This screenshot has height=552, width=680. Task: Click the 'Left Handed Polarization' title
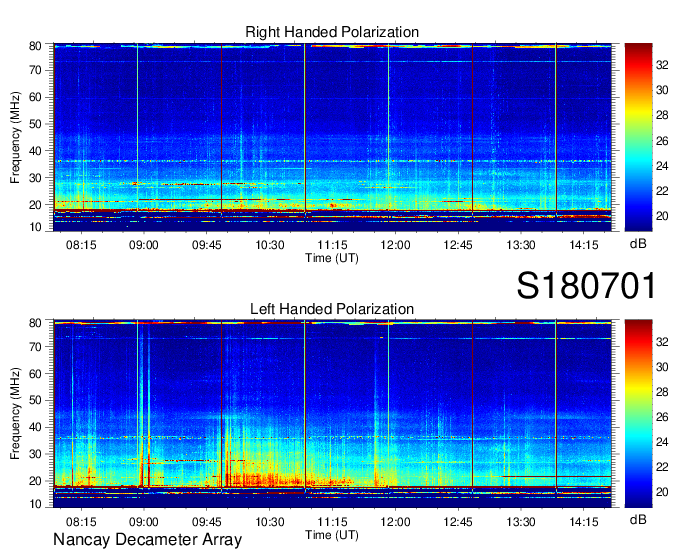click(x=332, y=309)
